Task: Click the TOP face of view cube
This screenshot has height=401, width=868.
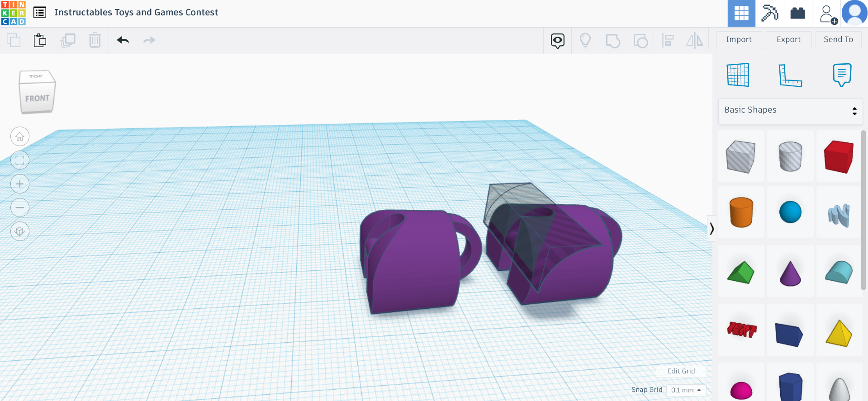Action: [x=36, y=76]
